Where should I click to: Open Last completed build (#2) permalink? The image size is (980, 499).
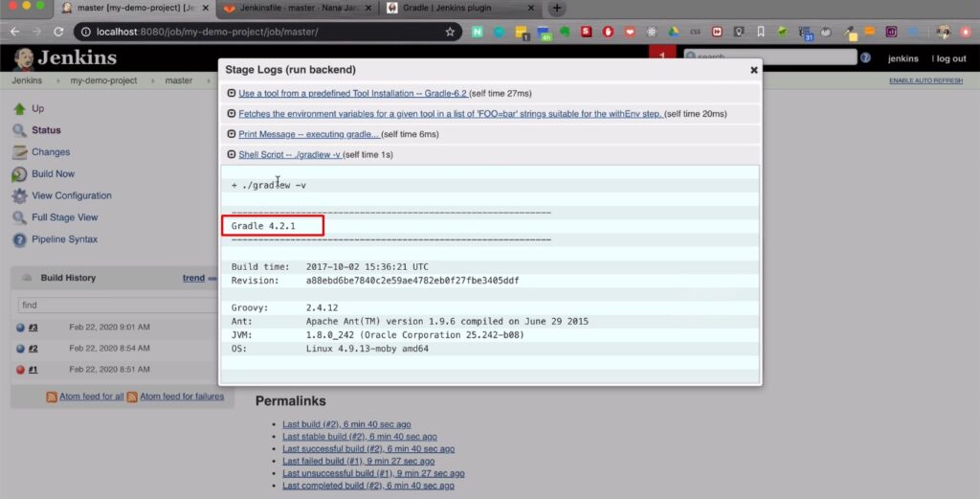pos(368,486)
